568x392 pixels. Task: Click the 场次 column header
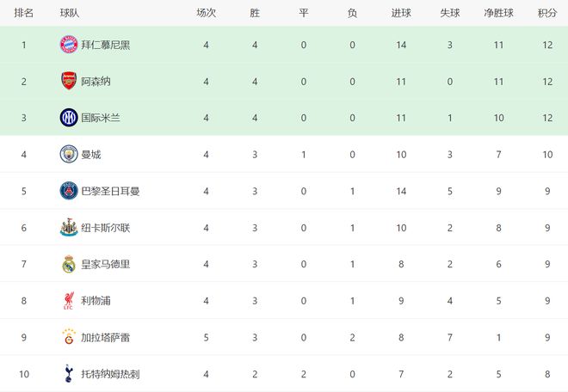[207, 13]
